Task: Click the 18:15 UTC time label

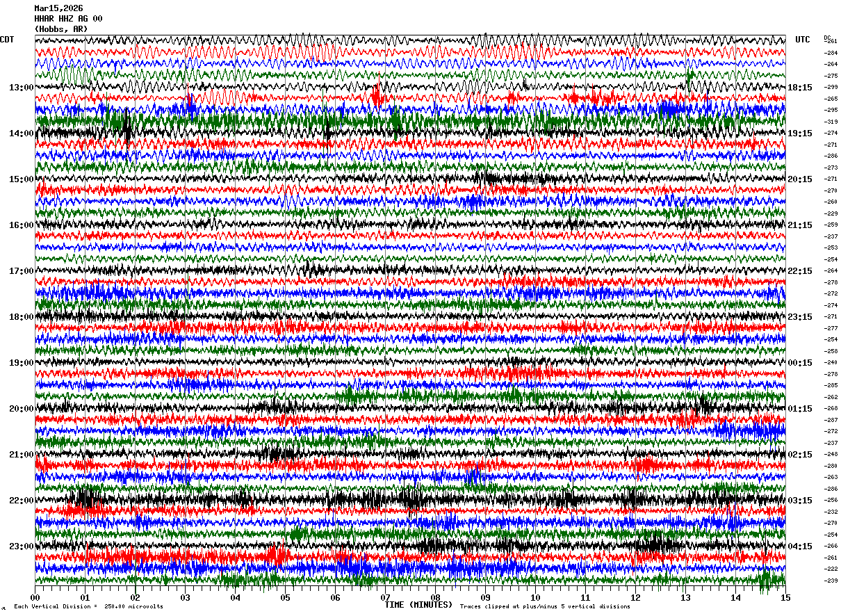Action: [x=800, y=88]
